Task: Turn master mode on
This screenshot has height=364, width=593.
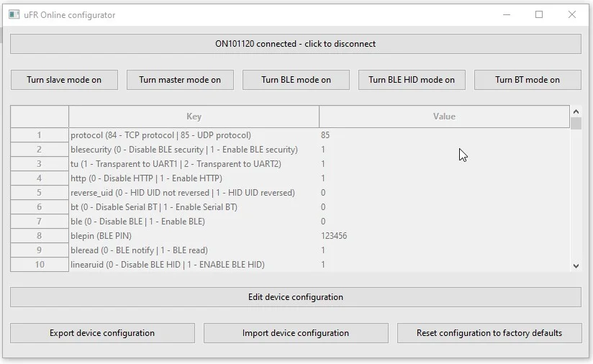Action: [180, 80]
